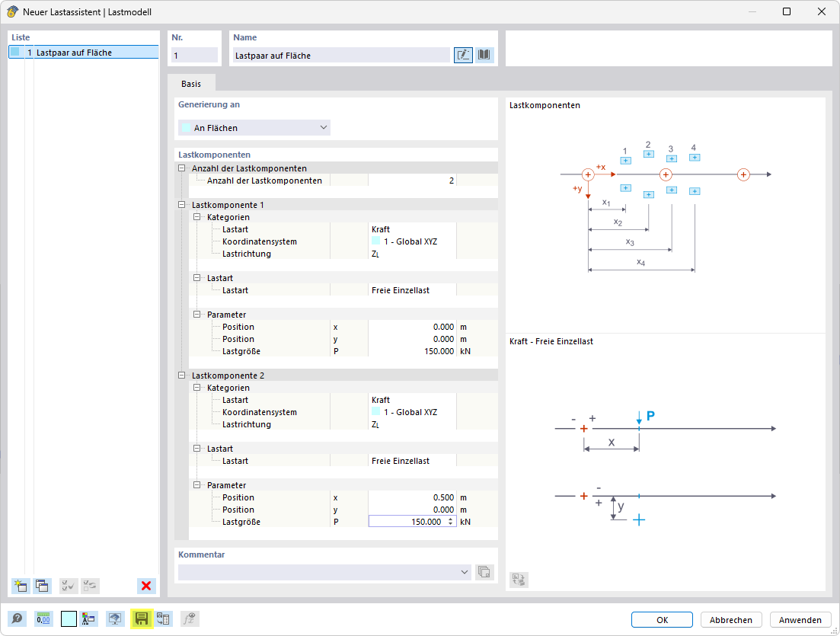Click the display settings monitor icon
This screenshot has height=636, width=840.
pos(115,619)
